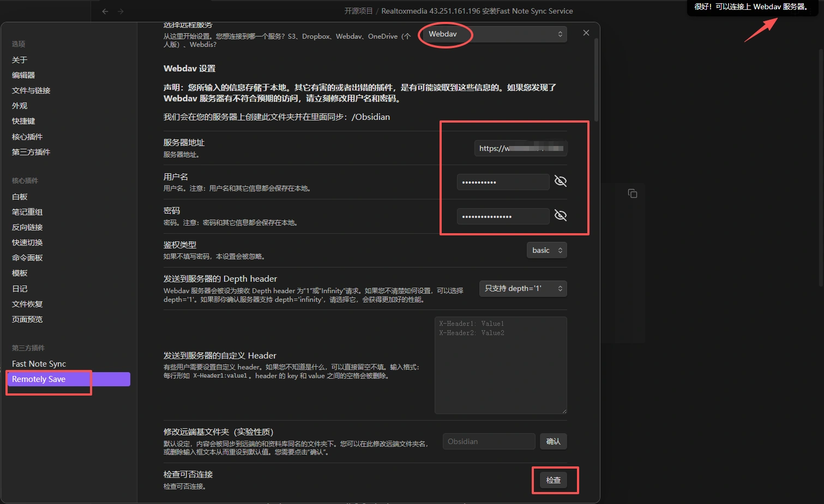Open Fast Note Sync settings
824x504 pixels.
pos(39,364)
